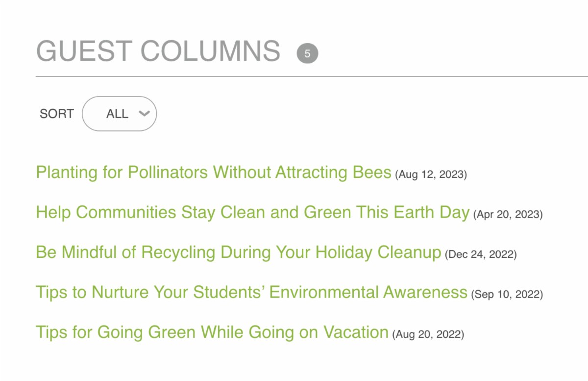This screenshot has width=588, height=381.
Task: Click the SORT label
Action: coord(56,114)
